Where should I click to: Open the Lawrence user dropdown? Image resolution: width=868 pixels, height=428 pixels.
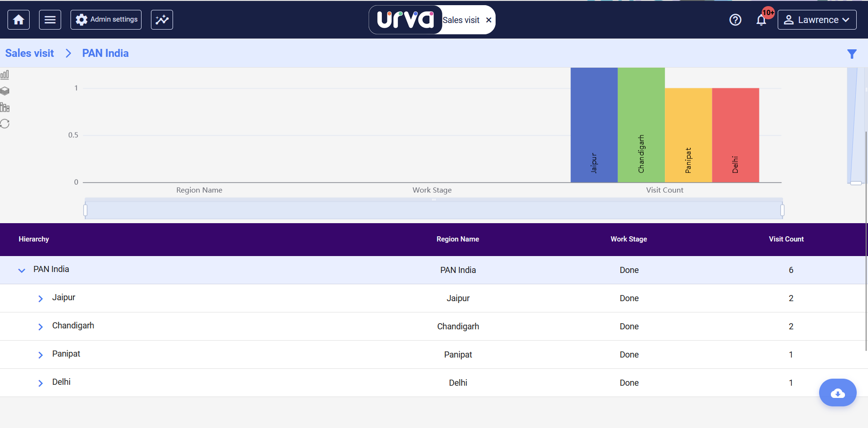817,20
